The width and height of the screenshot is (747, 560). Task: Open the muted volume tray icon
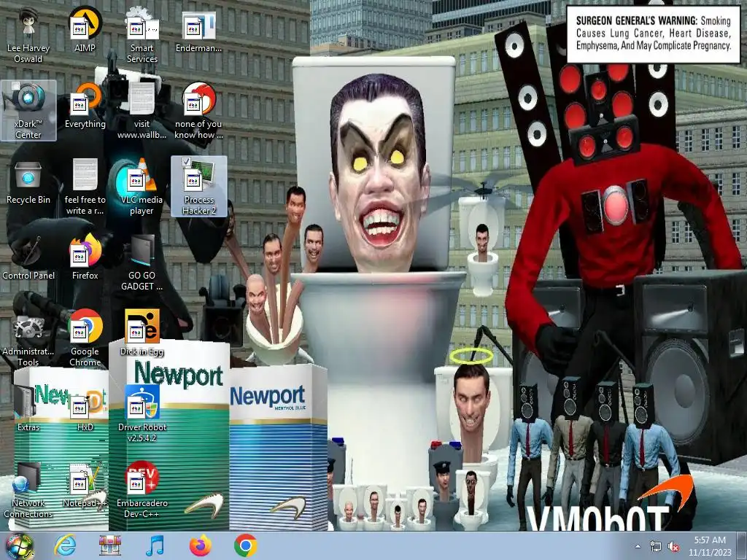(x=673, y=547)
